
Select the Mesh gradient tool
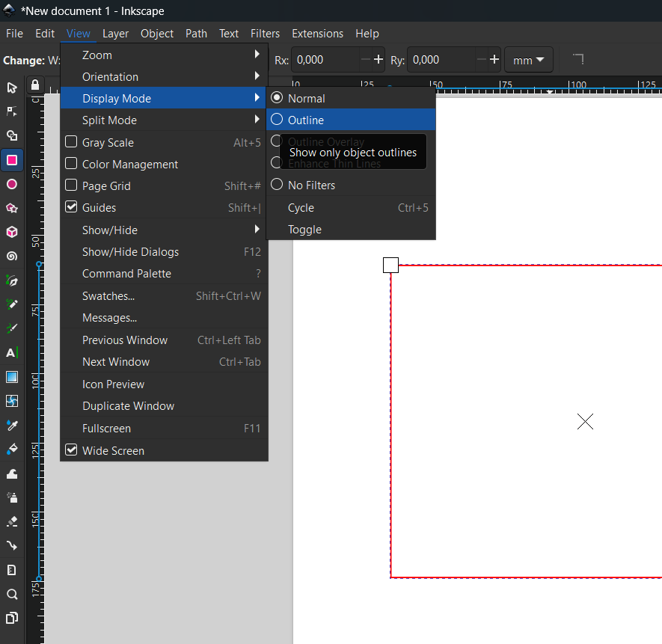pyautogui.click(x=12, y=401)
